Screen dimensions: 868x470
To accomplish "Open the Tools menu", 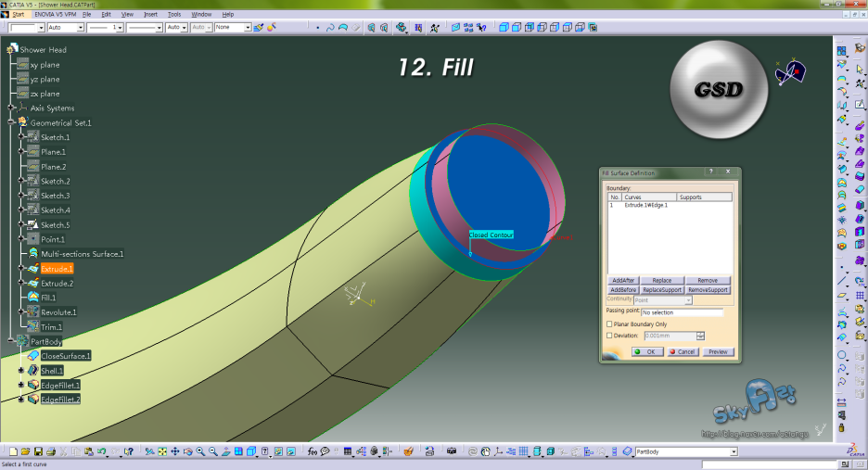I will pos(173,15).
